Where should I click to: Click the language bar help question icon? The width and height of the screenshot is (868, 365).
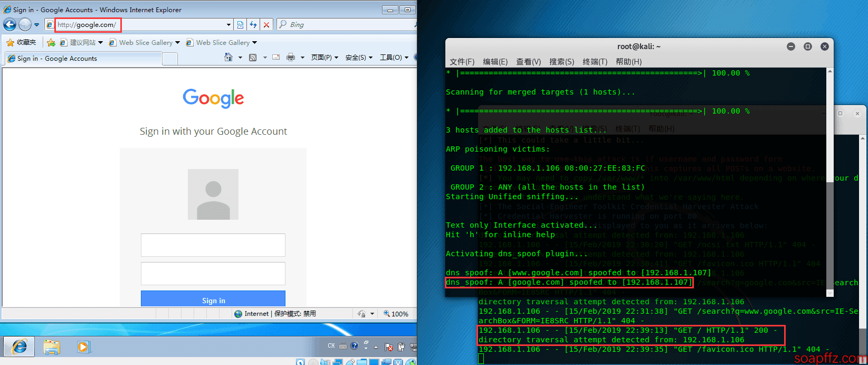click(354, 346)
